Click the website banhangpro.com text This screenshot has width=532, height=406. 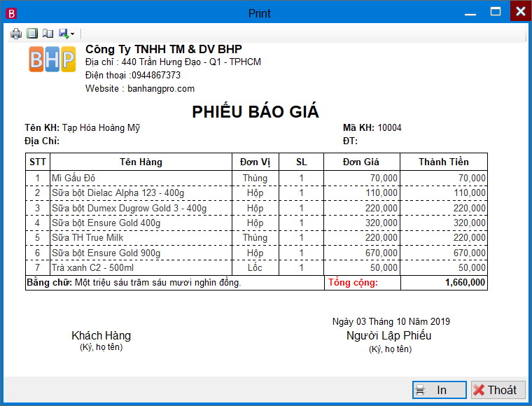pos(161,88)
